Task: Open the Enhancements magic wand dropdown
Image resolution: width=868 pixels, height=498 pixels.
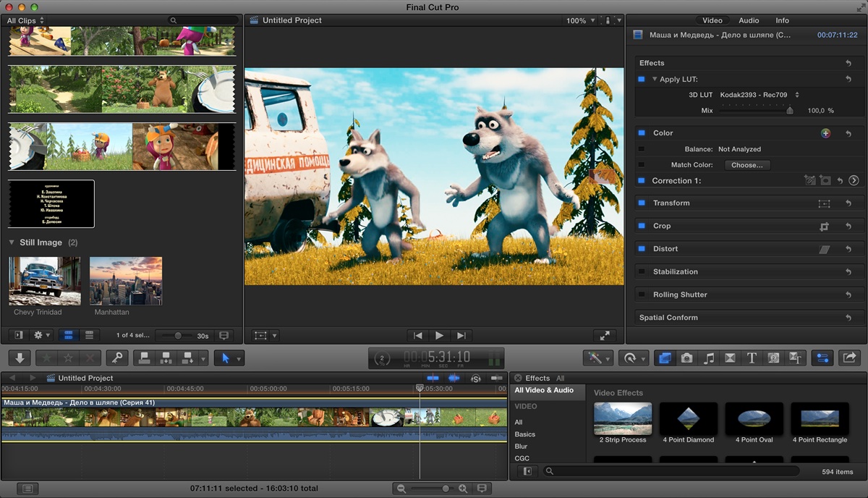Action: [597, 358]
